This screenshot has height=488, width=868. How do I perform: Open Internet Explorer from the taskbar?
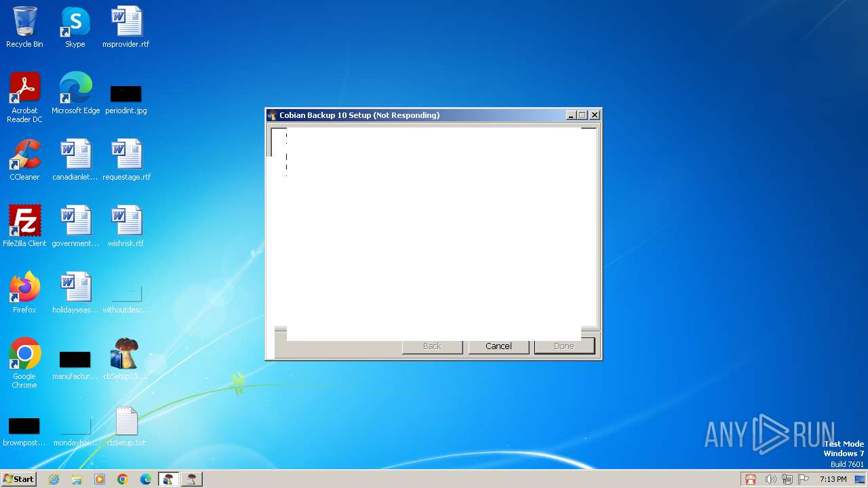tap(54, 479)
